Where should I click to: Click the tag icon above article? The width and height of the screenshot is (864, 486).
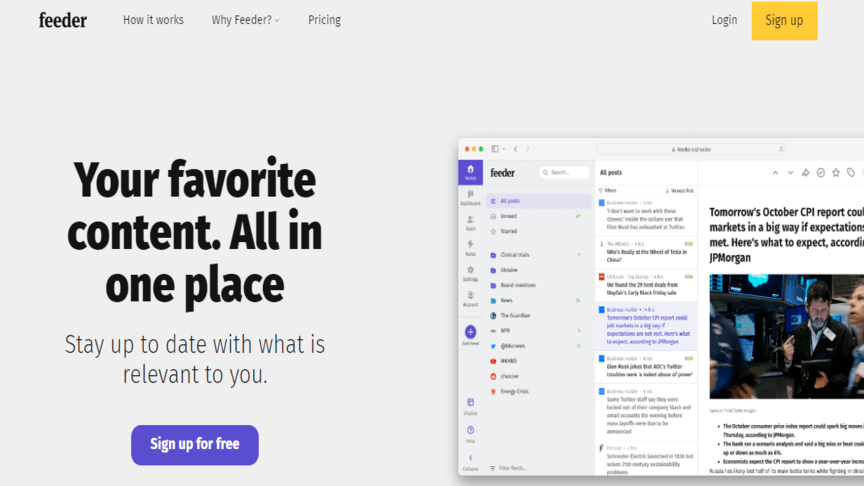tap(851, 173)
